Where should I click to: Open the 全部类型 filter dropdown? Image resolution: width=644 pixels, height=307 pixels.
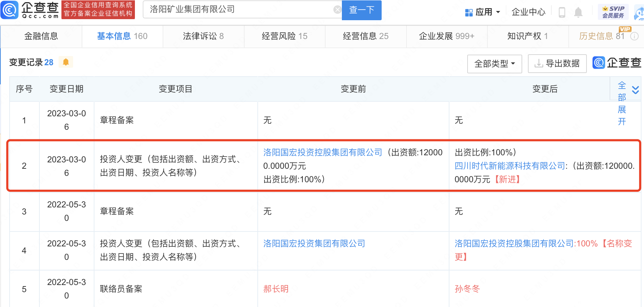(495, 64)
